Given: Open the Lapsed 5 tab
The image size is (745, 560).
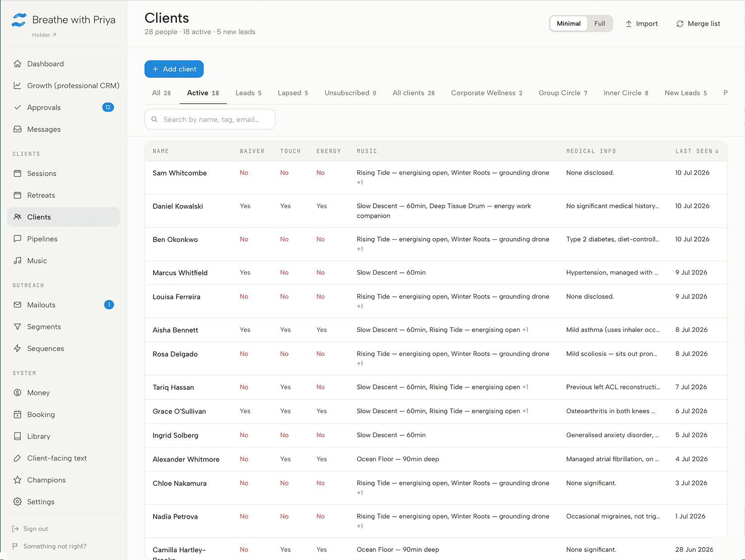Looking at the screenshot, I should coord(293,93).
